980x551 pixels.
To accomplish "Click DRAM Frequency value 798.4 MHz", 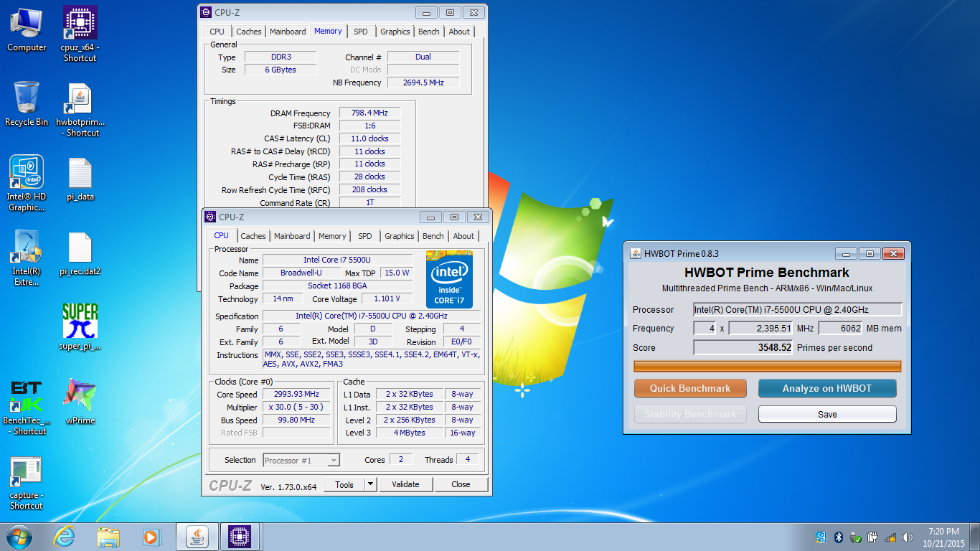I will click(369, 113).
